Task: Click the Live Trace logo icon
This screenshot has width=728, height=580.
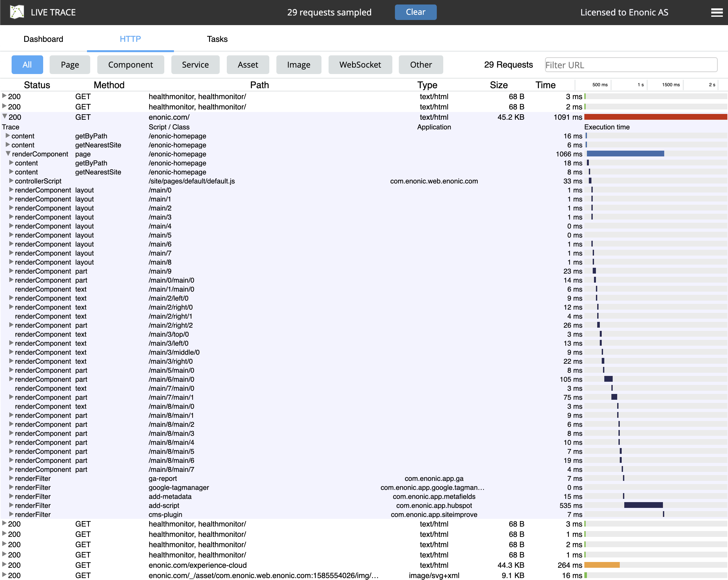Action: [x=17, y=12]
